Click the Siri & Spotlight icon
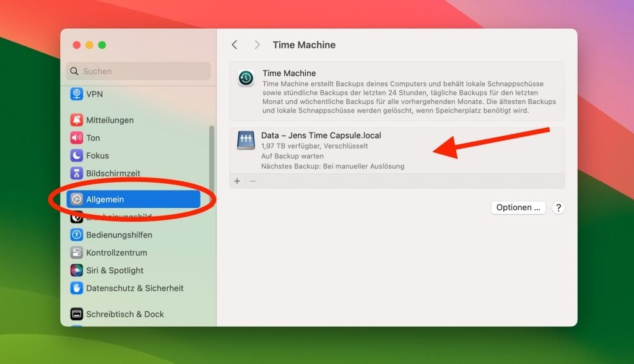 coord(76,270)
